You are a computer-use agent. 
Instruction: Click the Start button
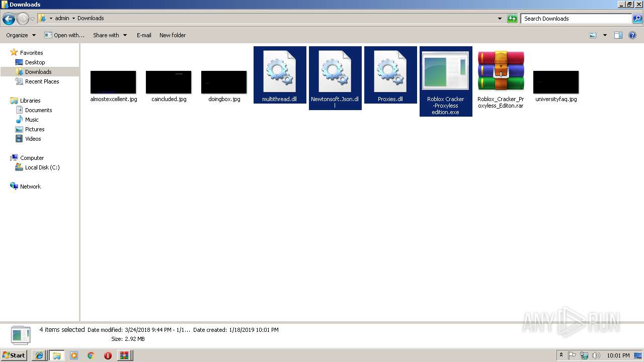coord(14,355)
